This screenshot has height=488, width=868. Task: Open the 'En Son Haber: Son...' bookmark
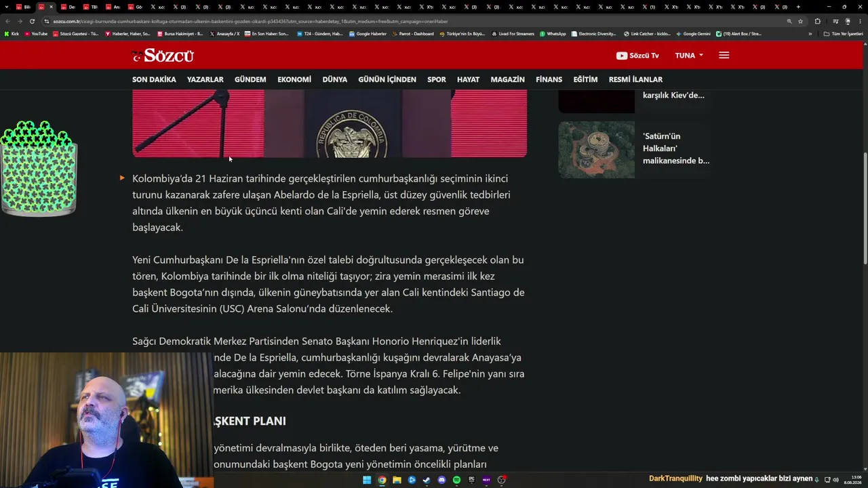click(267, 33)
